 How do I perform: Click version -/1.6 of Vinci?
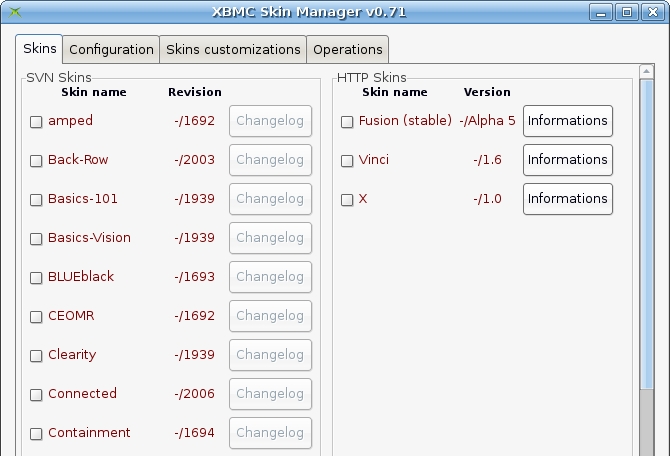tap(488, 160)
